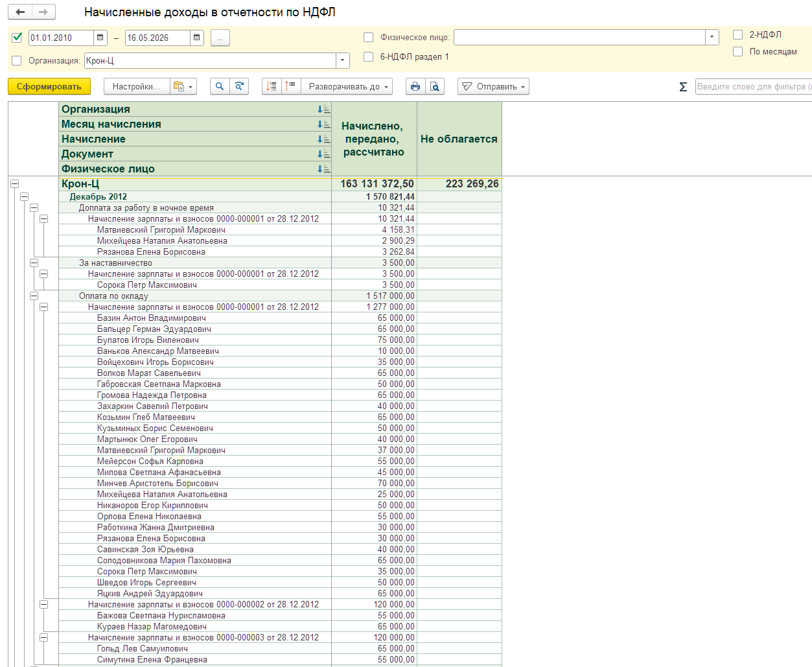
Task: Select the 1 570 821,44 amount cell
Action: (x=374, y=196)
